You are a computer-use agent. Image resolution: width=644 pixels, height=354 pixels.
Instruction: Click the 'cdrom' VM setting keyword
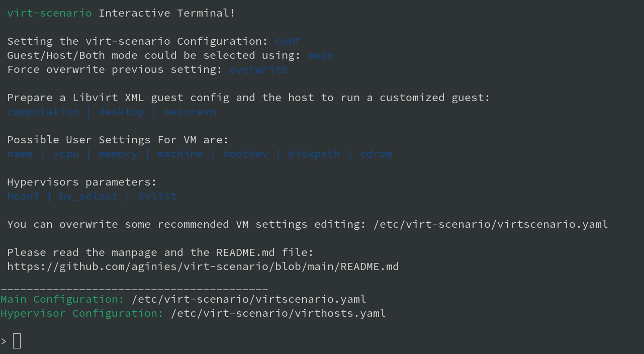pyautogui.click(x=377, y=154)
